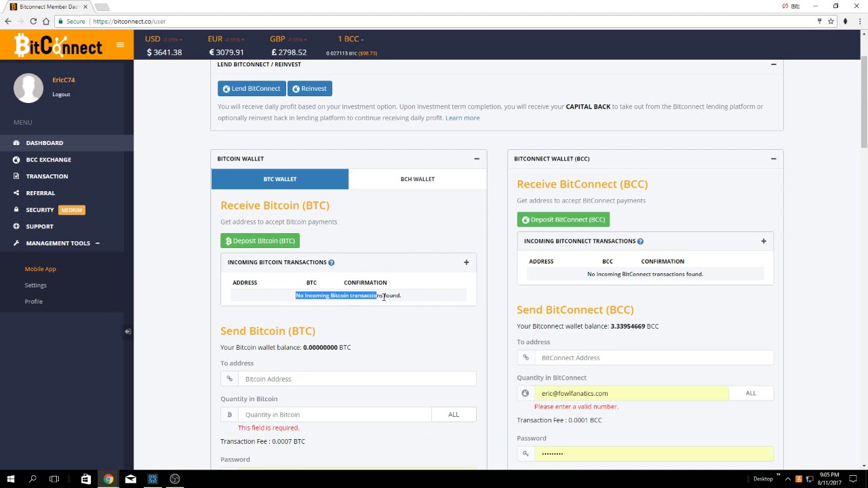Image resolution: width=868 pixels, height=488 pixels.
Task: Click the Bitcoin Address input field
Action: (357, 379)
